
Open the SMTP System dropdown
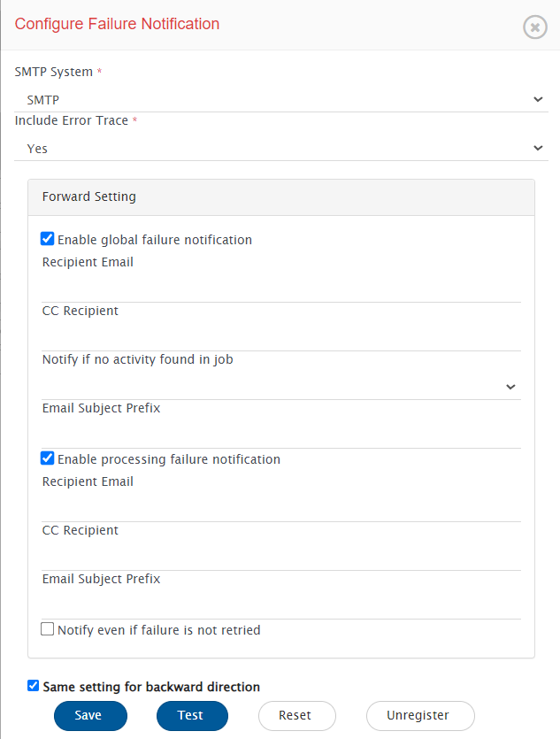coord(280,100)
